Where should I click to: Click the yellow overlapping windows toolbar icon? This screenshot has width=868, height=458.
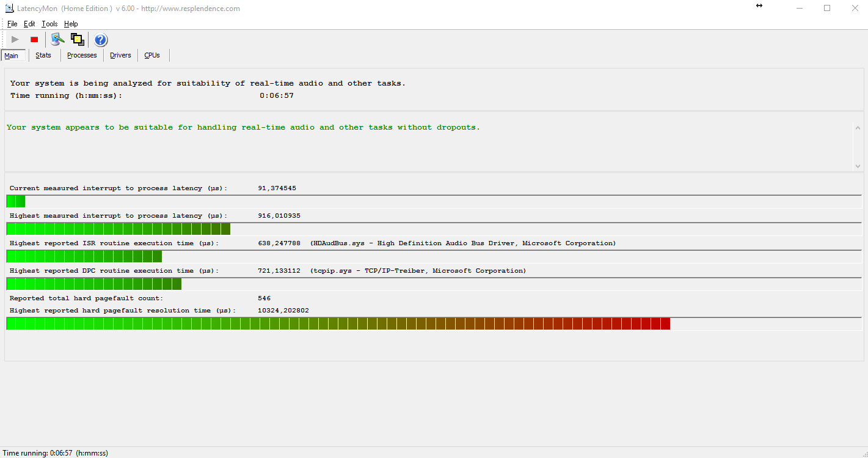point(77,40)
